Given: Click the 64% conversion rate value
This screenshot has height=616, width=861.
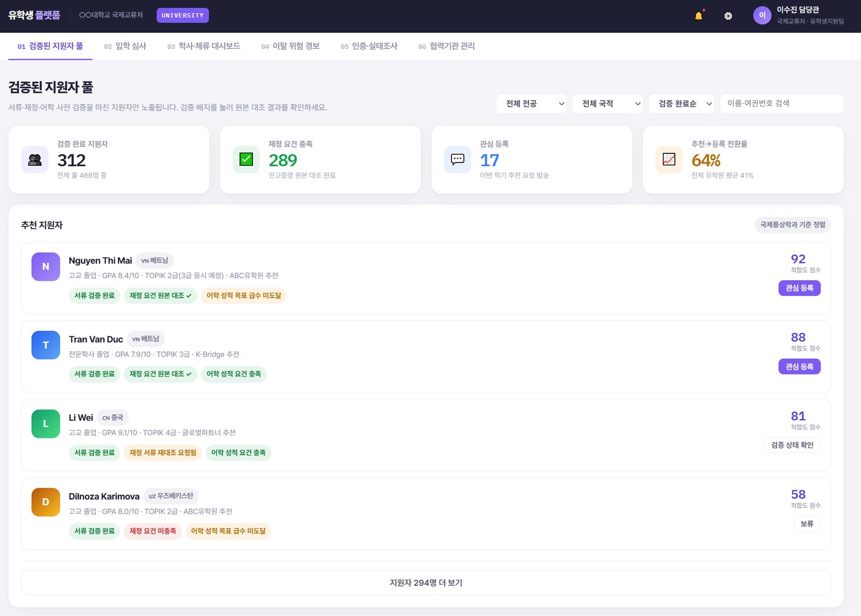Looking at the screenshot, I should click(x=706, y=160).
